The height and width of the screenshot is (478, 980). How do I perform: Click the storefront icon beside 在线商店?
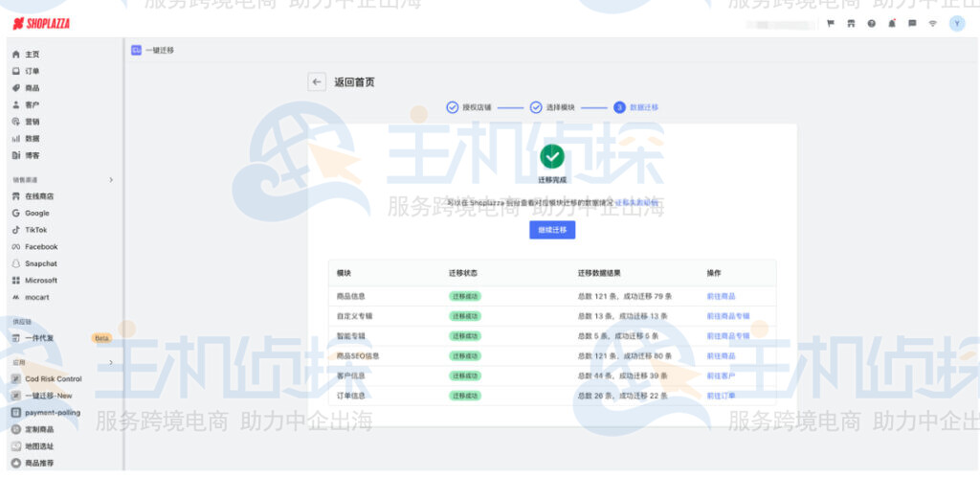point(16,196)
